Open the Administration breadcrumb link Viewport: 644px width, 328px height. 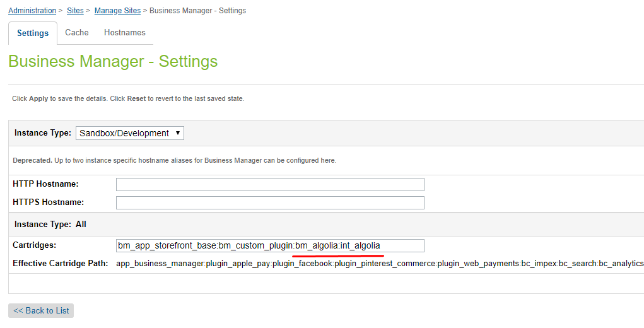pos(32,11)
